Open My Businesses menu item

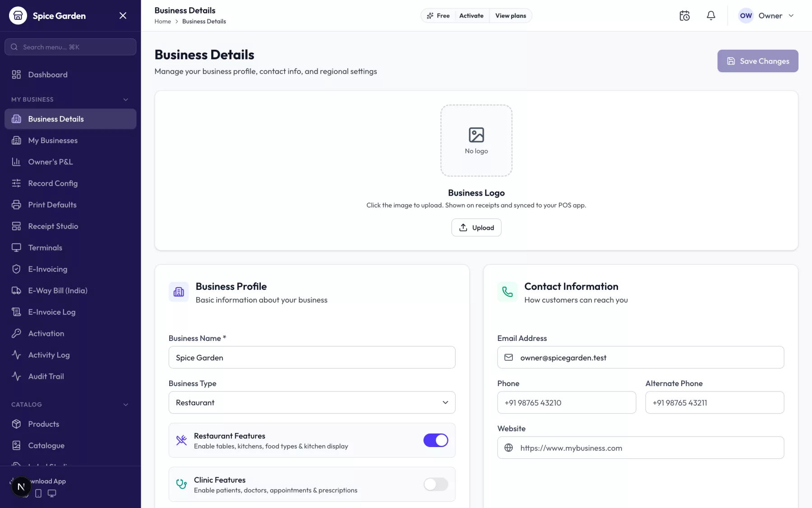click(x=70, y=140)
